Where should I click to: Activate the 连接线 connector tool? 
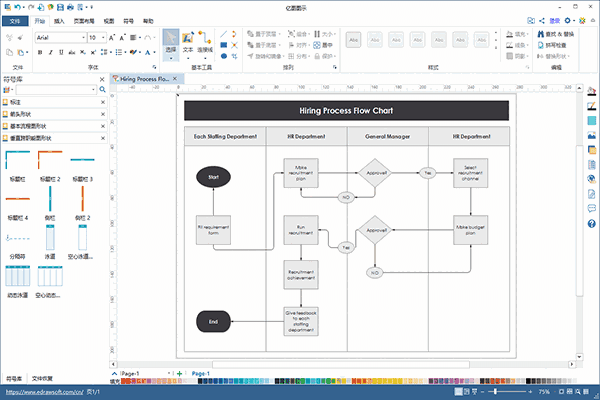pyautogui.click(x=205, y=42)
